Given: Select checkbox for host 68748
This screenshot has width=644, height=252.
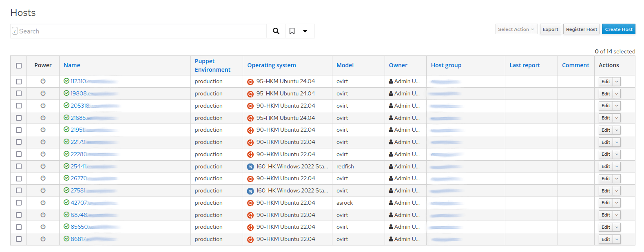Looking at the screenshot, I should (19, 215).
